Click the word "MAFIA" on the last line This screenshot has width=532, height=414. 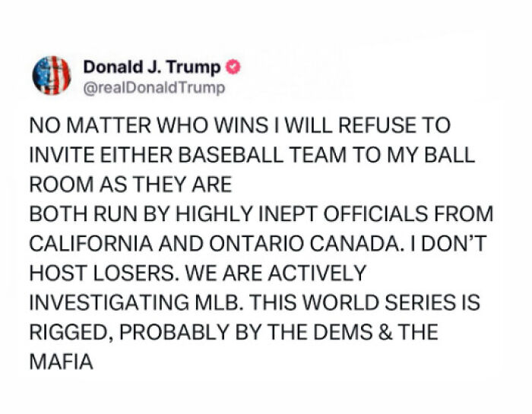coord(60,362)
